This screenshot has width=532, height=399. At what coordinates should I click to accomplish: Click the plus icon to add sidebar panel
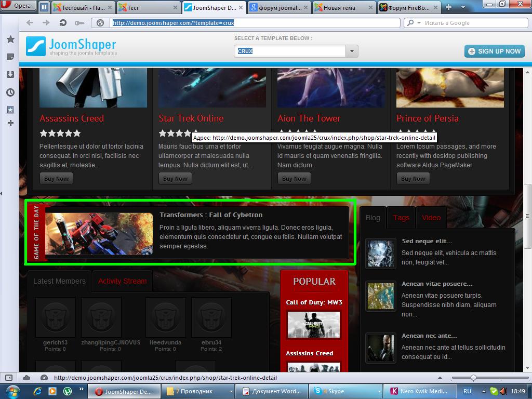pyautogui.click(x=10, y=123)
